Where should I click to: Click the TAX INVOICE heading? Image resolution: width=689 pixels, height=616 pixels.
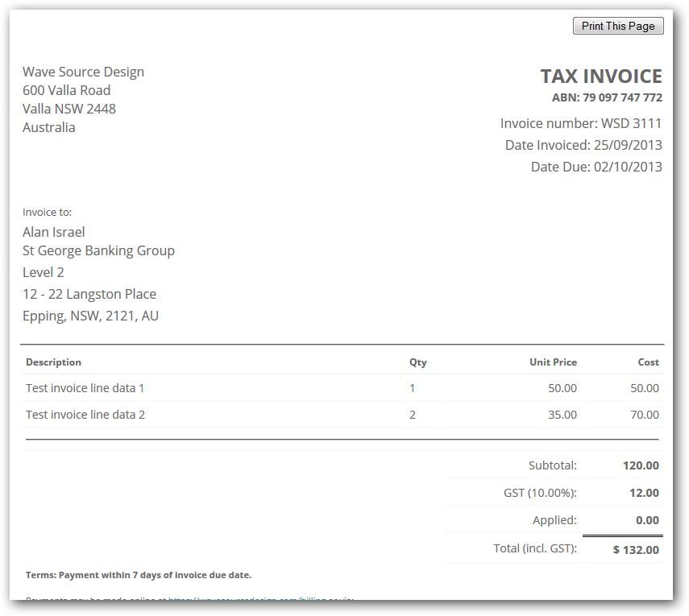(x=600, y=76)
